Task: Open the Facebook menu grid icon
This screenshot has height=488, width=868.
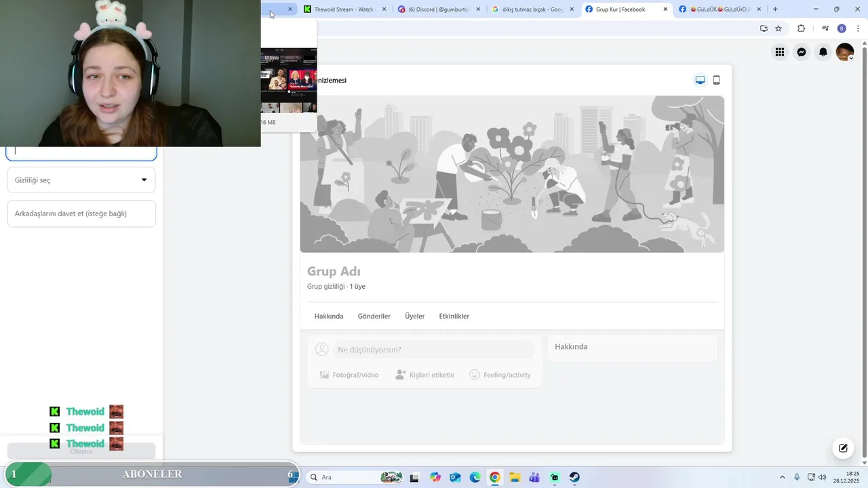Action: pyautogui.click(x=780, y=52)
